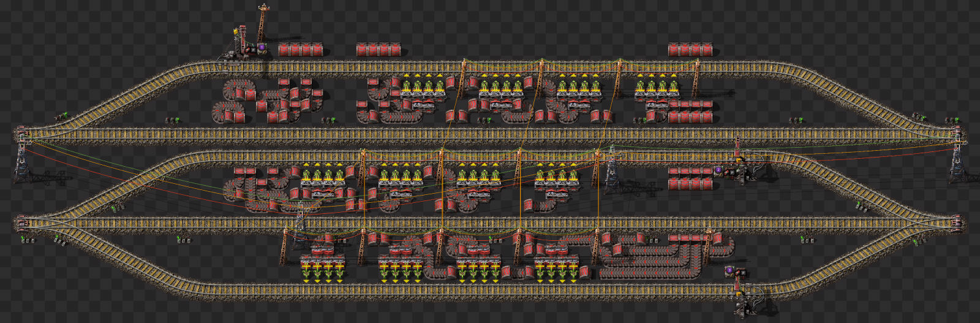Select the eight-belt block at the top inserter row's right end
Screen dimensions: 980x323
point(691,112)
